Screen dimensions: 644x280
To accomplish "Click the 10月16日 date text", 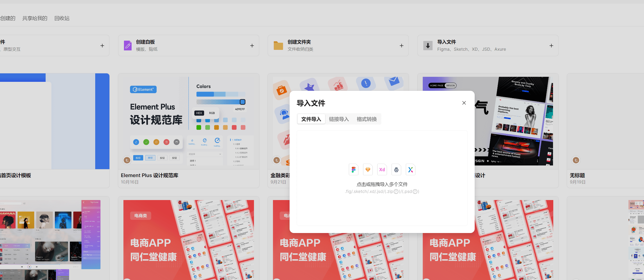I will (x=129, y=182).
